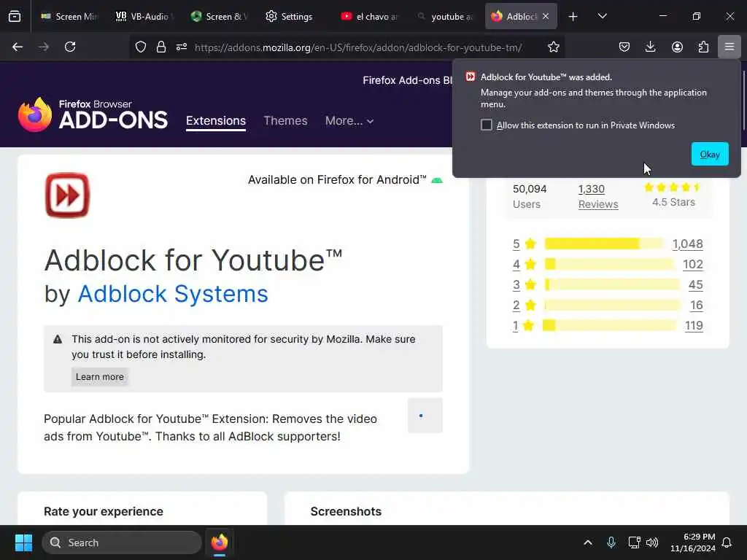
Task: Go back with the back arrow
Action: pos(18,47)
